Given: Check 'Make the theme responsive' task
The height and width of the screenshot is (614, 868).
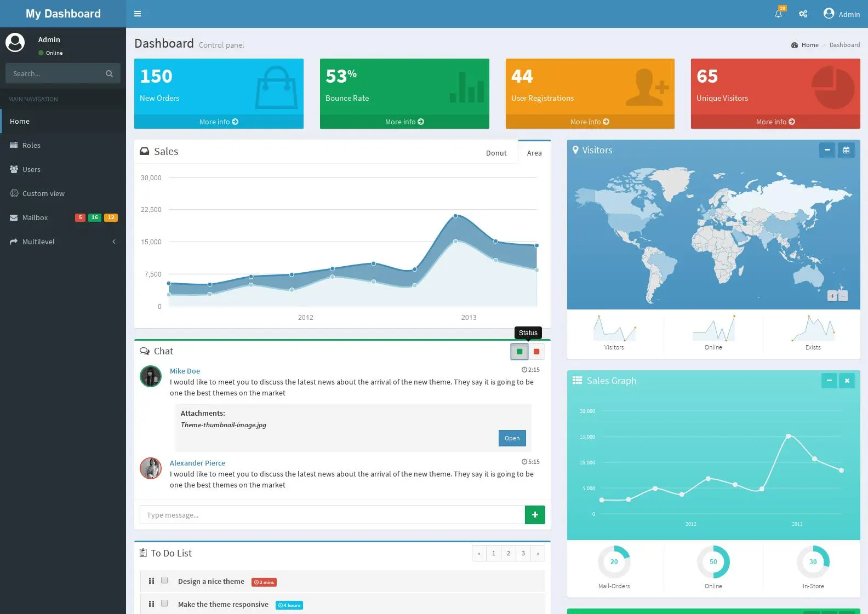Looking at the screenshot, I should 164,604.
